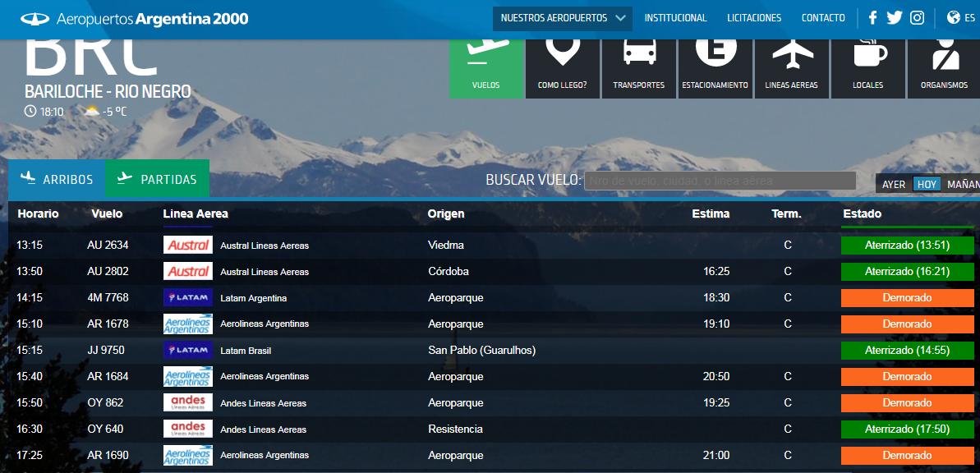Click the Buscar Vuelo search field

(720, 181)
